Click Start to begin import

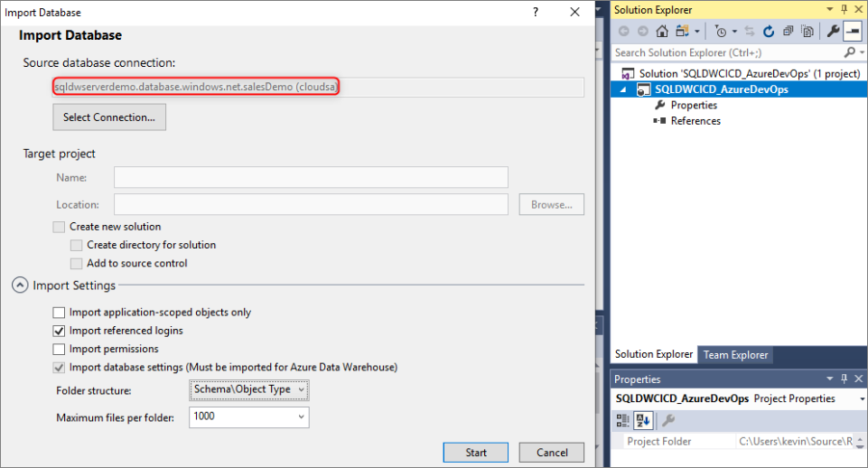pos(475,453)
